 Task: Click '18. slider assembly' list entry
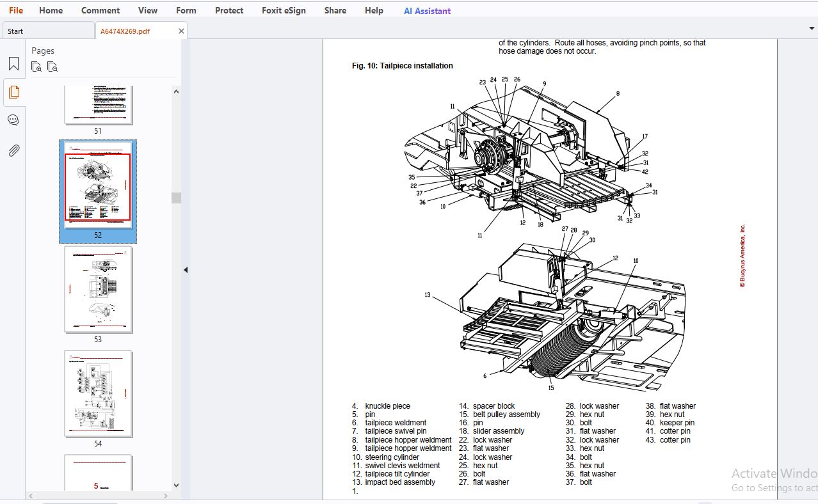[492, 431]
